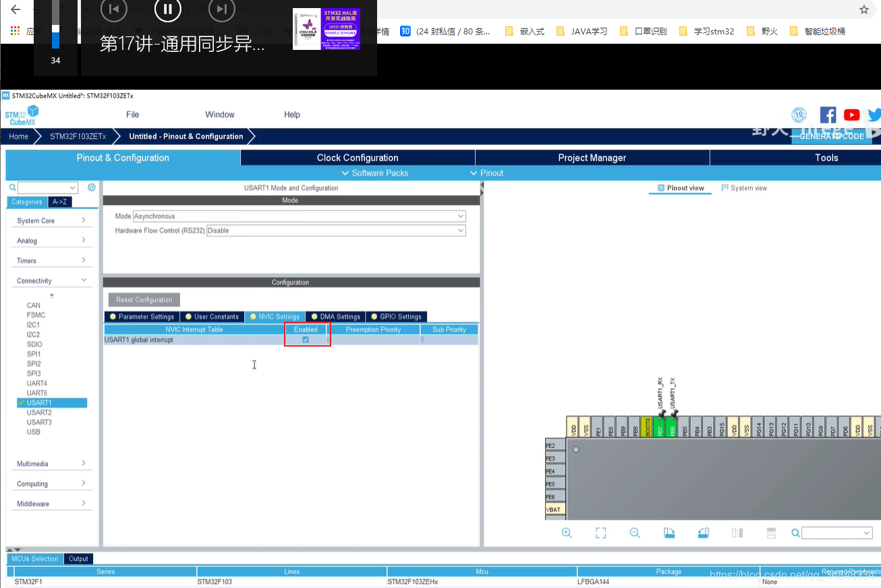Adjust the media volume slider at 34
Image resolution: width=881 pixels, height=588 pixels.
[55, 24]
